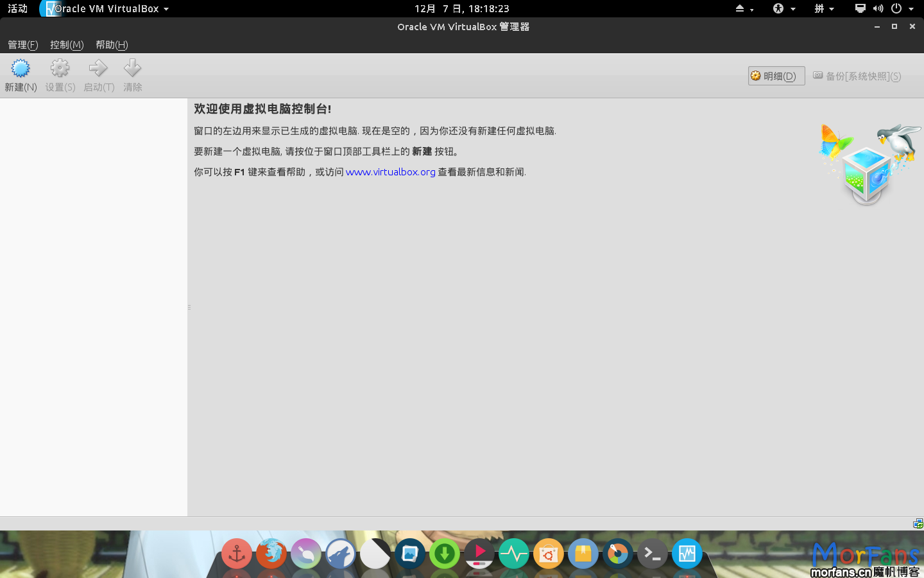
Task: Open the pink play media player in dock
Action: (x=479, y=554)
